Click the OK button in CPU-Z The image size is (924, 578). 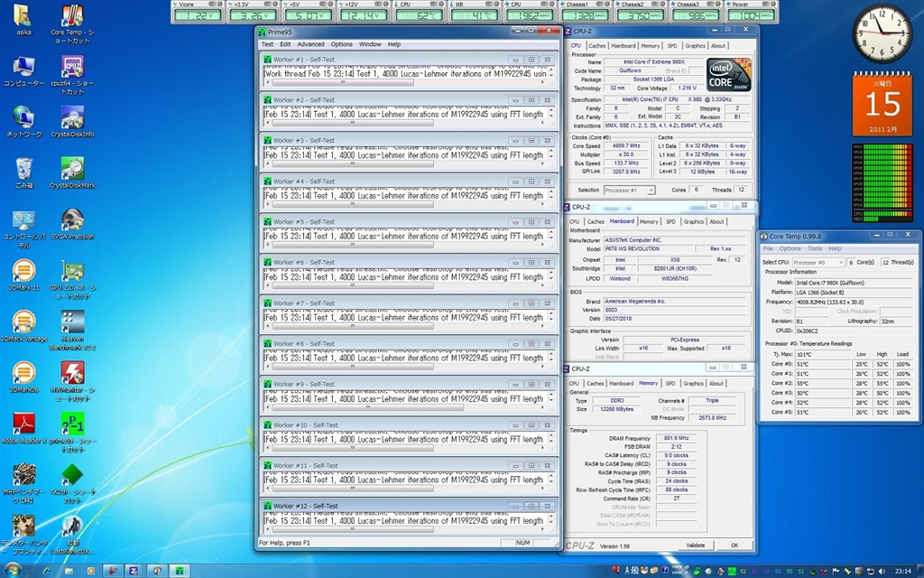coord(735,545)
